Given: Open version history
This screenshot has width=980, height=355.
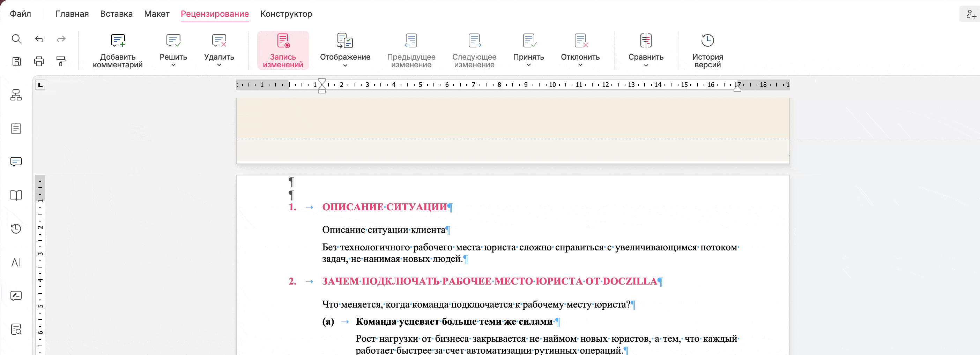Looking at the screenshot, I should [708, 51].
